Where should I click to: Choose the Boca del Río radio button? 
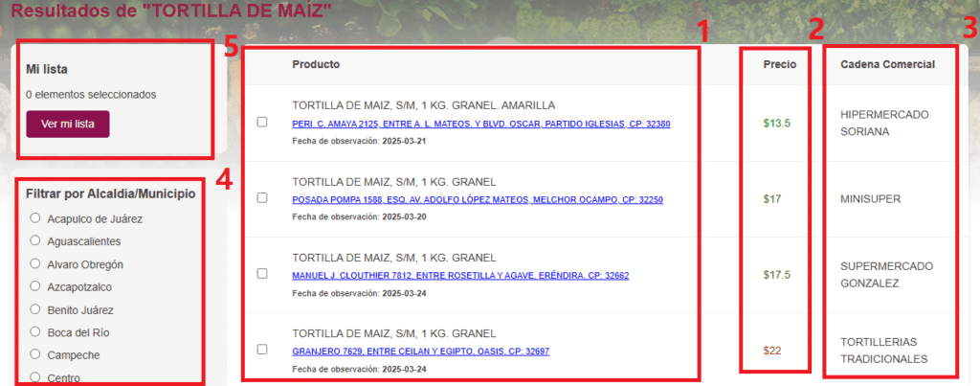(x=35, y=332)
